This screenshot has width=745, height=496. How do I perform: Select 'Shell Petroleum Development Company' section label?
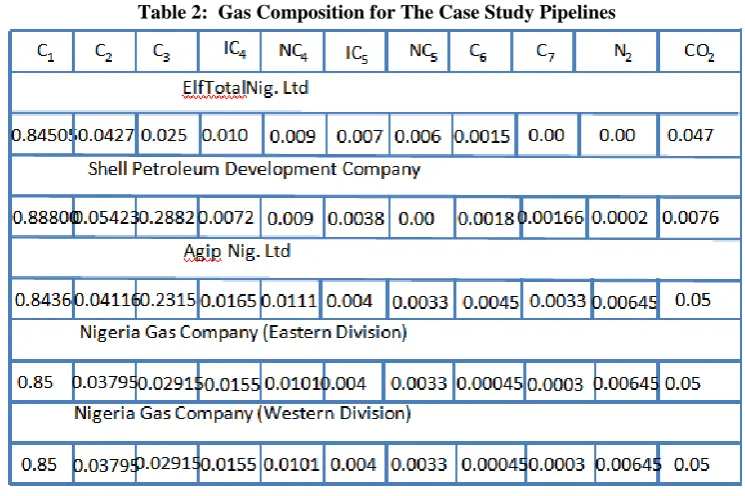coord(254,169)
